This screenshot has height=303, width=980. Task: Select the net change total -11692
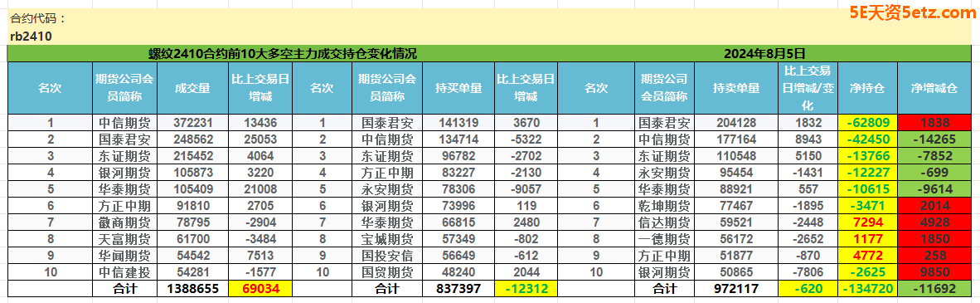(934, 289)
